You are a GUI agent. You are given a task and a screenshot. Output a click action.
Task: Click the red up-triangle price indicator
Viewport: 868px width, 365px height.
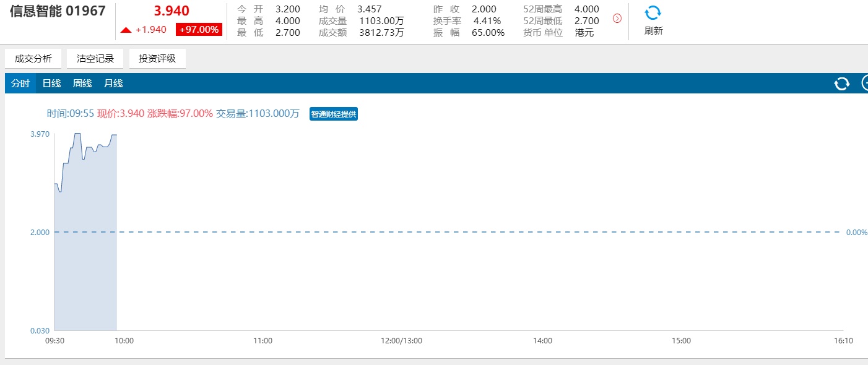126,30
